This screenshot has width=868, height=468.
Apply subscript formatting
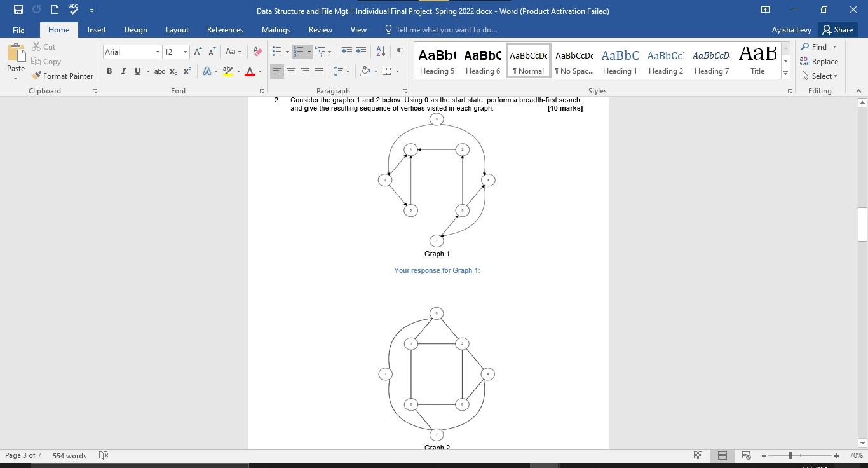point(173,71)
